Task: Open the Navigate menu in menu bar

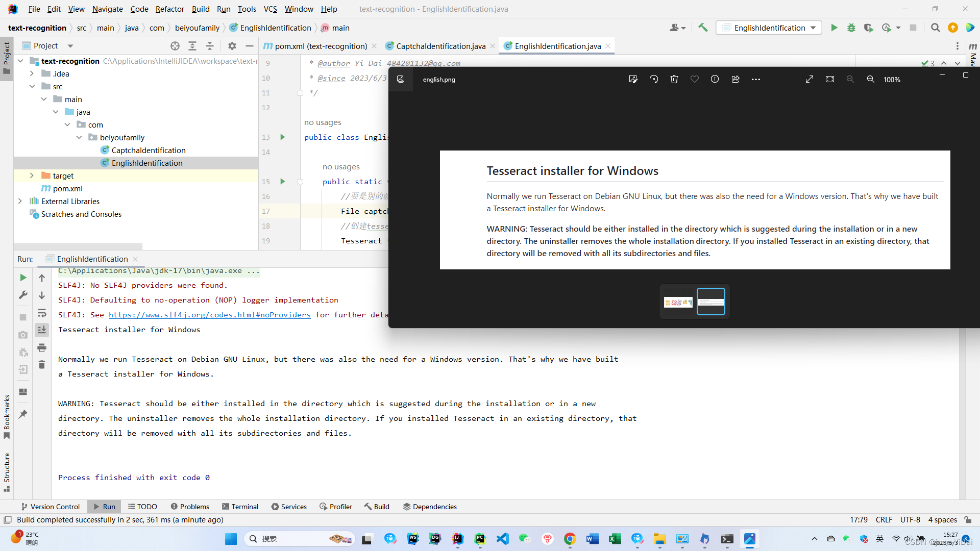Action: 108,9
